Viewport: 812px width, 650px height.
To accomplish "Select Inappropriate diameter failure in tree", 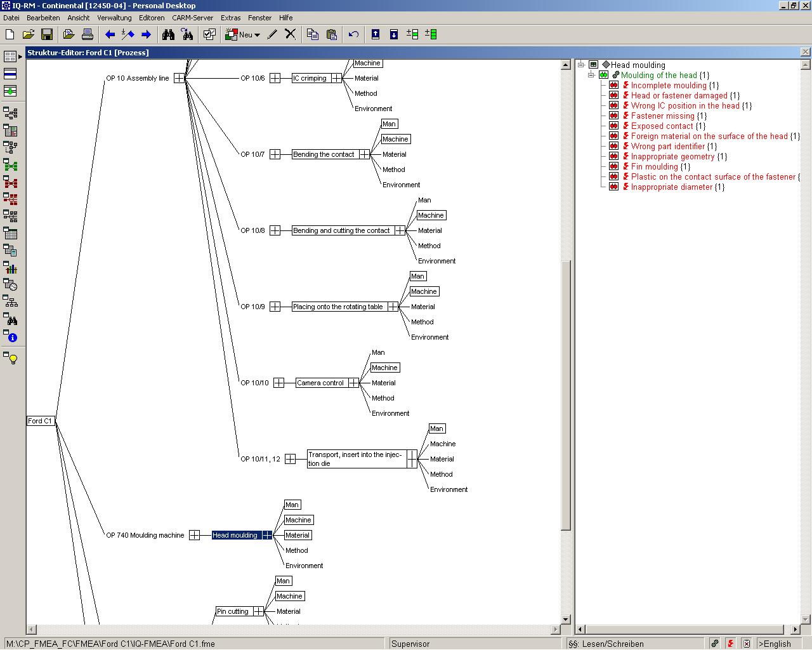I will [x=672, y=187].
